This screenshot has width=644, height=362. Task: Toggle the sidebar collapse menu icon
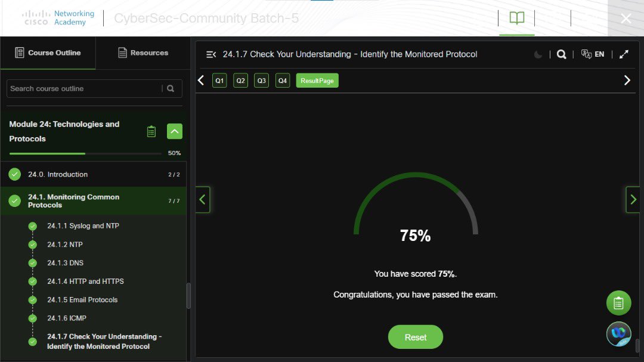point(211,54)
